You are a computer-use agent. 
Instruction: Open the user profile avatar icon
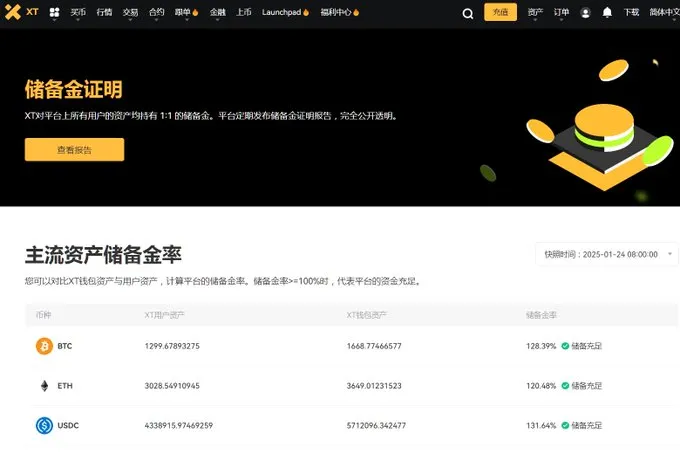585,13
